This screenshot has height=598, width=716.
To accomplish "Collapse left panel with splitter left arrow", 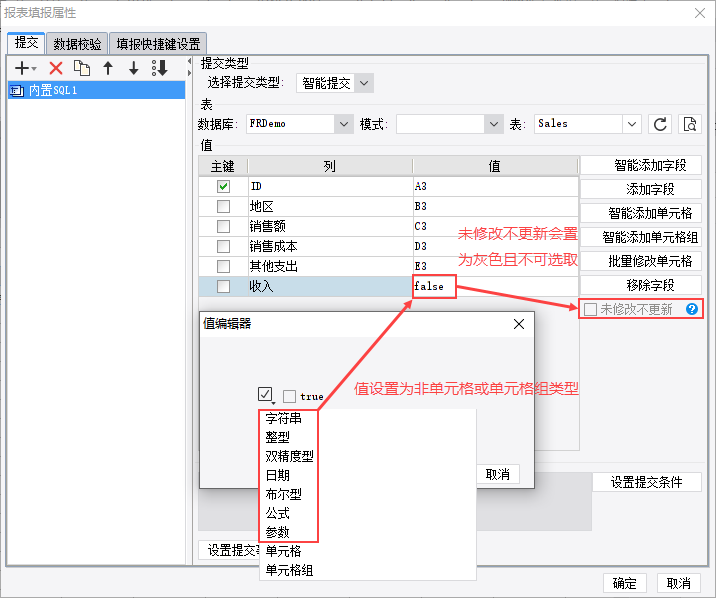I will pyautogui.click(x=190, y=61).
